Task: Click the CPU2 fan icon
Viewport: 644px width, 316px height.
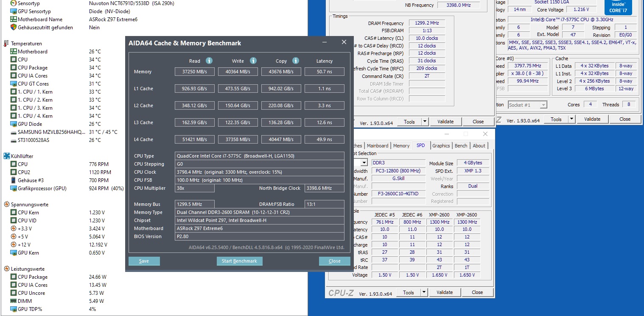Action: tap(14, 172)
